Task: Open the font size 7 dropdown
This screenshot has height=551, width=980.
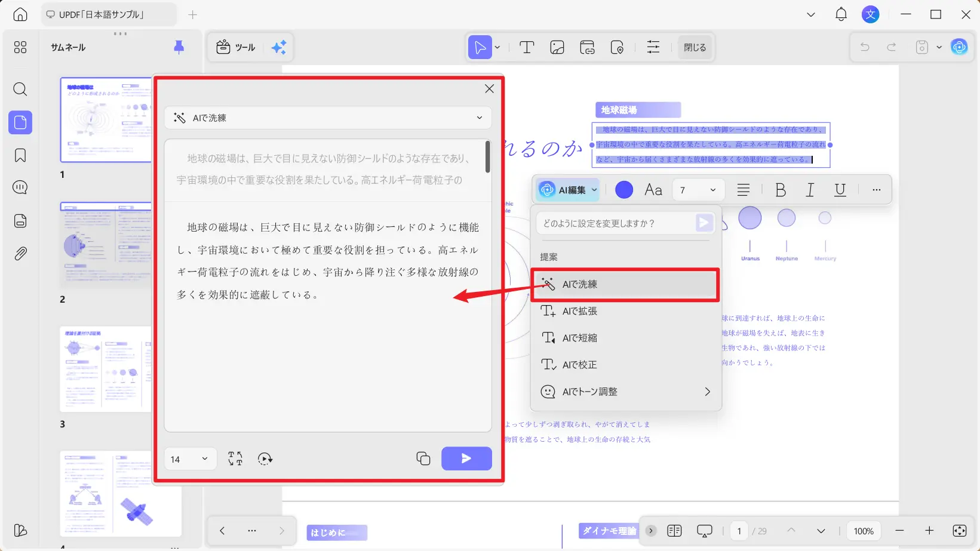Action: [698, 189]
